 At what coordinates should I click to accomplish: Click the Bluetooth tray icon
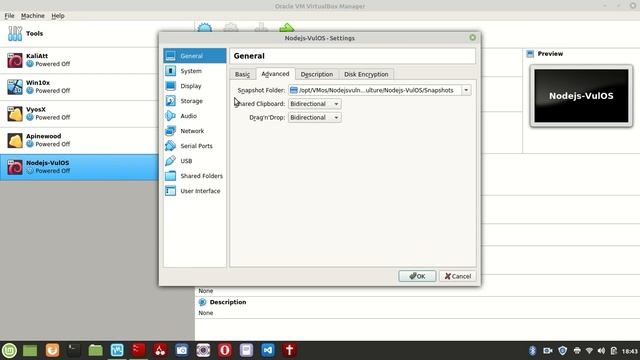(x=533, y=351)
